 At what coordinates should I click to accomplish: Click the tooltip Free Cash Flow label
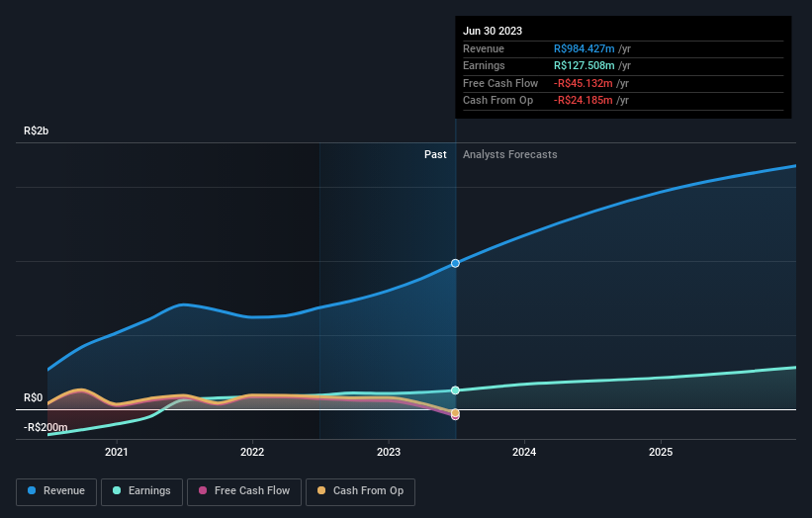(500, 83)
